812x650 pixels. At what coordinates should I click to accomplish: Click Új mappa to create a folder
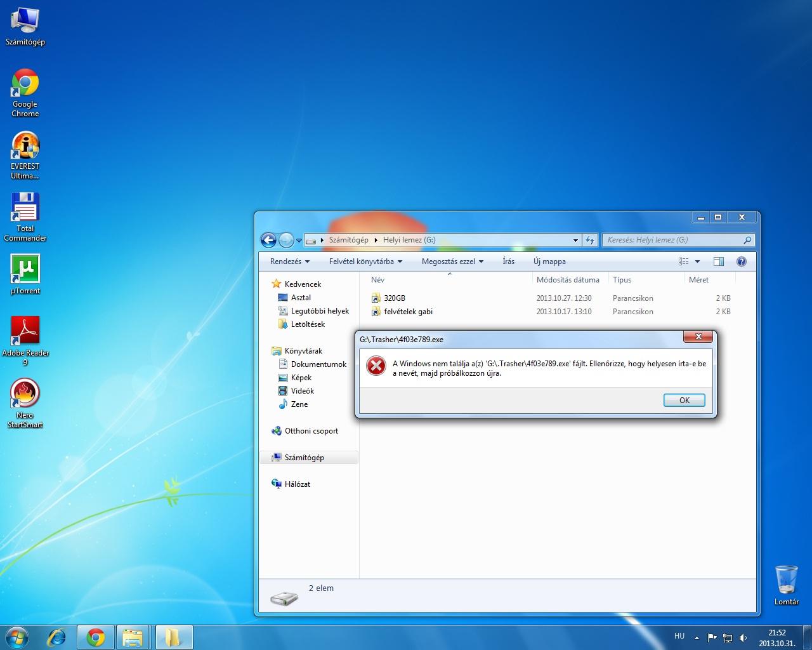coord(549,262)
